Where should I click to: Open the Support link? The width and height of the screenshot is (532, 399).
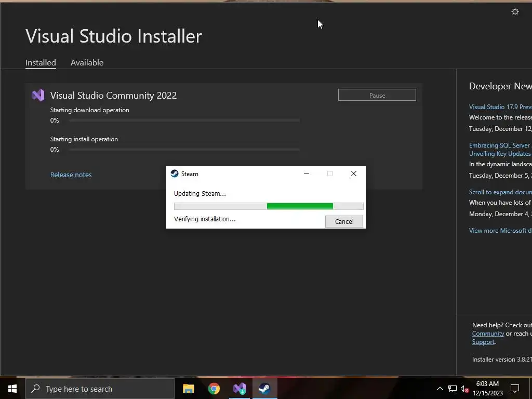point(483,342)
